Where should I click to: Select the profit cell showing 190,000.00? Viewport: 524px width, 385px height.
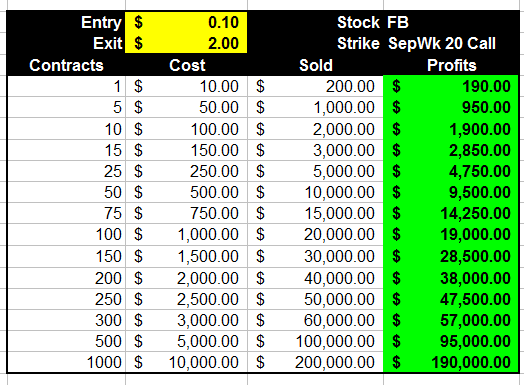451,362
